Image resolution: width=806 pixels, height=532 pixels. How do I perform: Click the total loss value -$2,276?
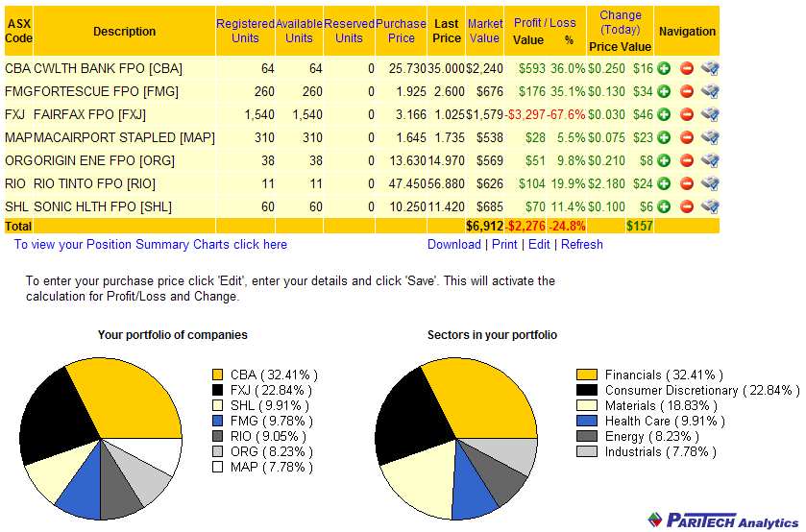525,226
